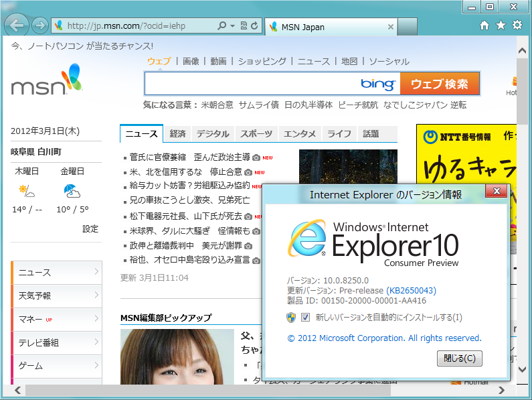This screenshot has height=400, width=532.
Task: Open trending term 米朝合意
Action: pos(217,105)
